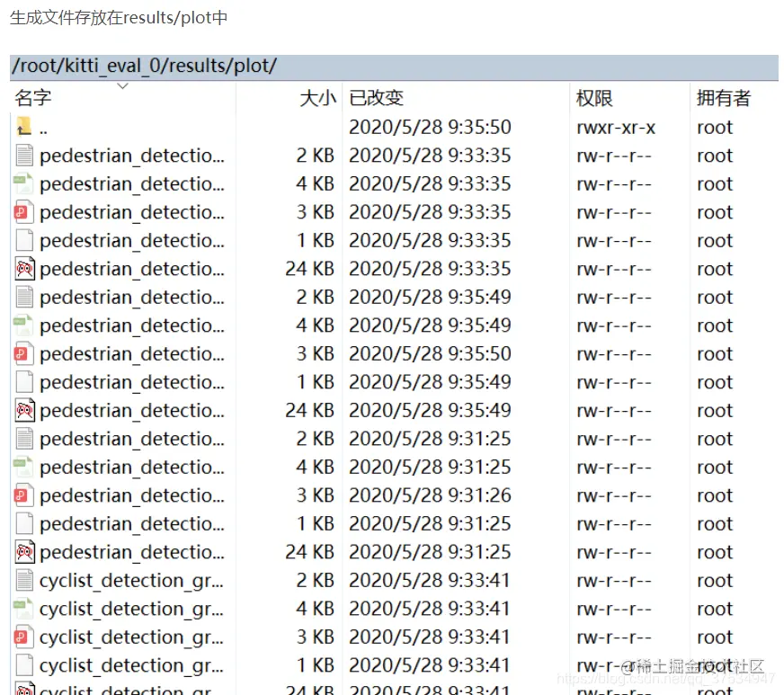
Task: Click red icon of 3 KB pedestrian file dated 9:35:50
Action: point(24,353)
